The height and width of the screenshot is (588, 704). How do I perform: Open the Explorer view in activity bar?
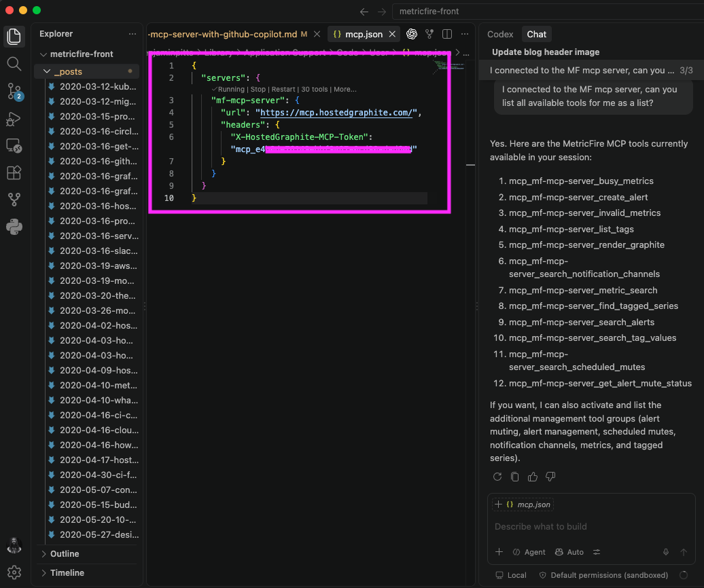click(14, 37)
